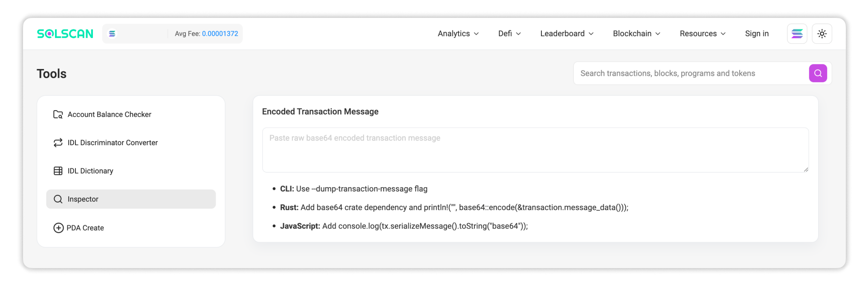Toggle the light/dark theme sun icon

[x=822, y=34]
